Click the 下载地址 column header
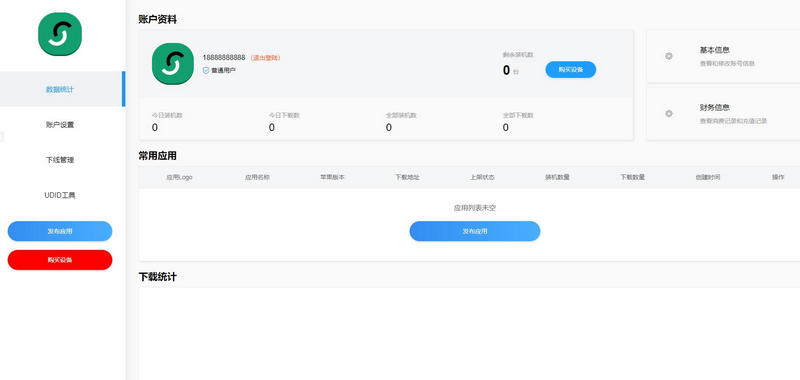The height and width of the screenshot is (380, 800). click(407, 177)
